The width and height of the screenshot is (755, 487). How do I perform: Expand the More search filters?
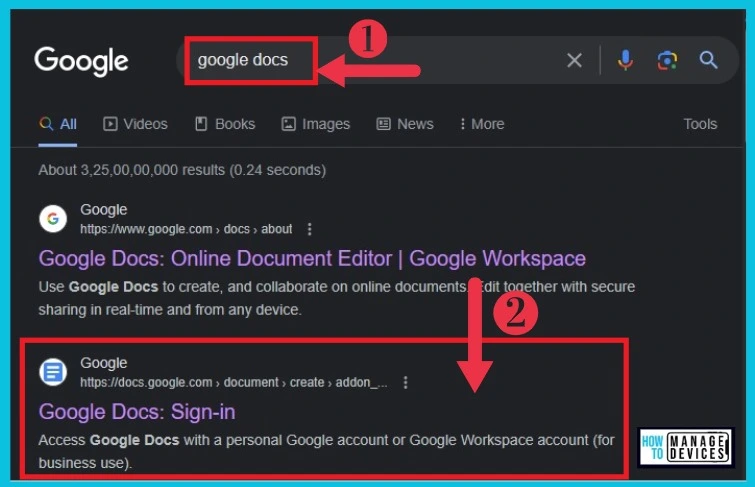(482, 124)
